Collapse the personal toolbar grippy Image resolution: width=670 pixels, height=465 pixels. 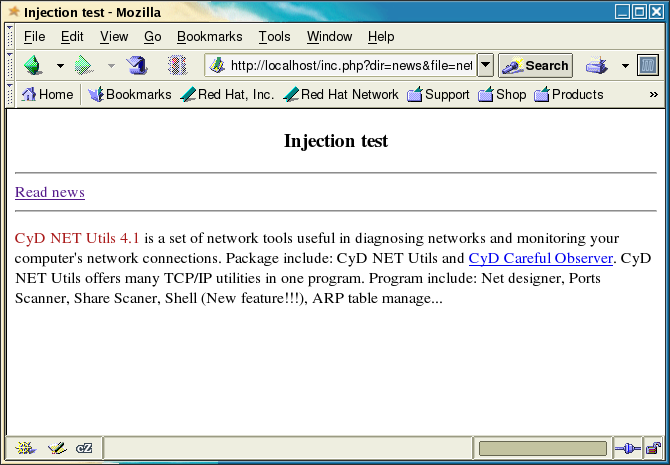10,94
